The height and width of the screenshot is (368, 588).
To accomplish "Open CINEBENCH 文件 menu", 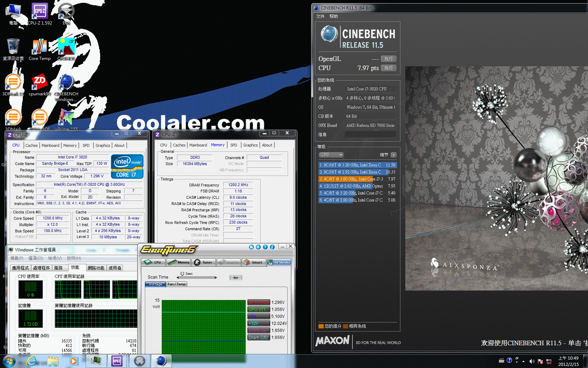I will click(x=320, y=16).
